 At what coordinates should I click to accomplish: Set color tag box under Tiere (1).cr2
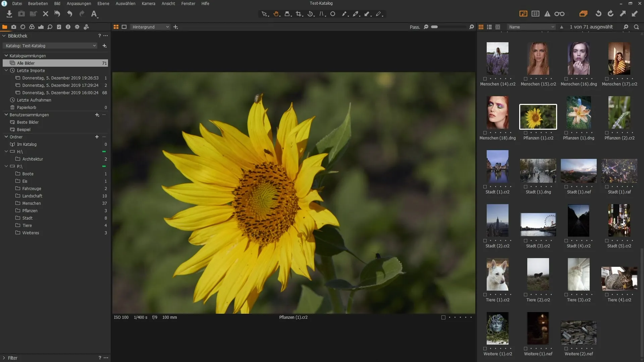[x=485, y=295]
